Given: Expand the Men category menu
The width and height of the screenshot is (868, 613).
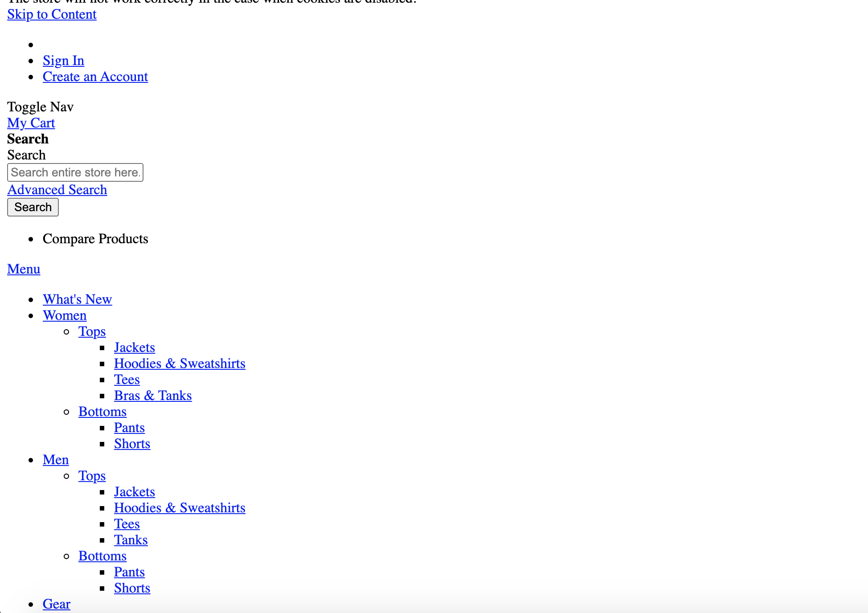Looking at the screenshot, I should [55, 459].
